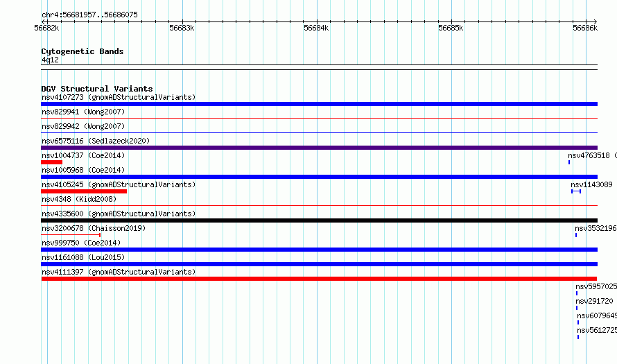Select the blue bar under nsv1005968

pos(319,177)
